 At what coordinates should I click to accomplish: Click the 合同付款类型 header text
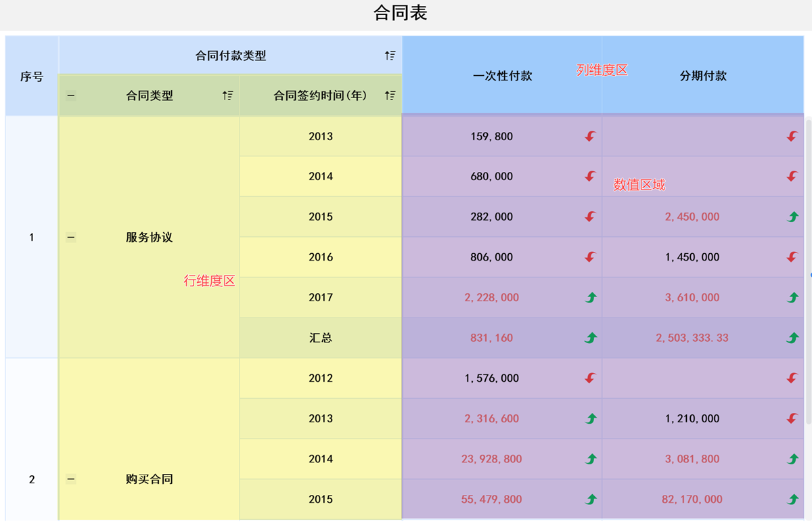click(x=231, y=56)
